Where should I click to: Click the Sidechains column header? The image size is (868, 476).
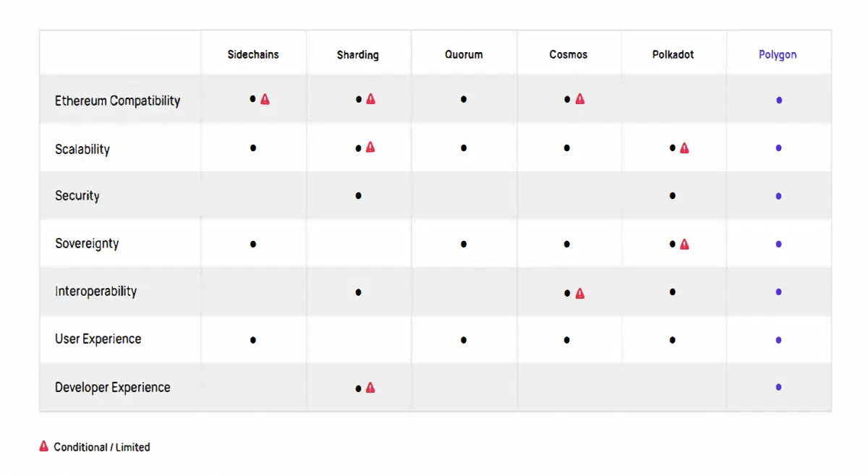point(253,55)
